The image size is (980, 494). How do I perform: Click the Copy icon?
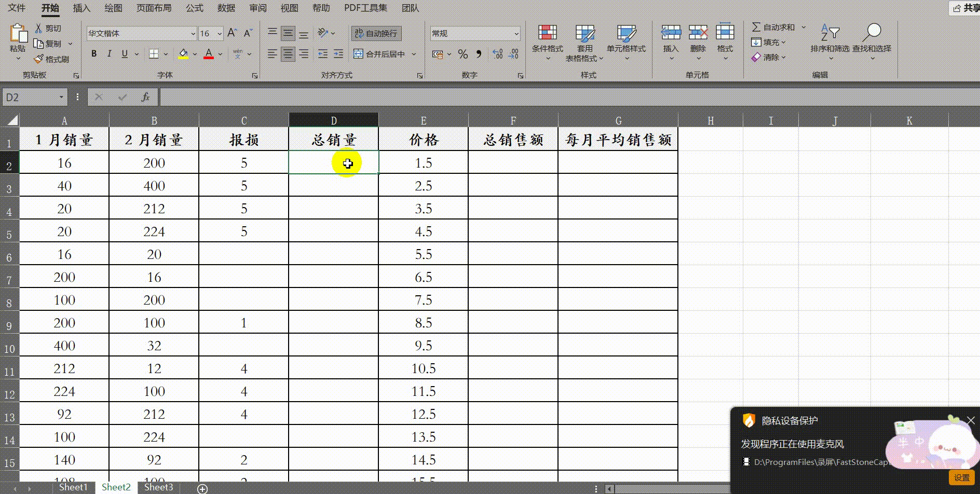click(38, 44)
